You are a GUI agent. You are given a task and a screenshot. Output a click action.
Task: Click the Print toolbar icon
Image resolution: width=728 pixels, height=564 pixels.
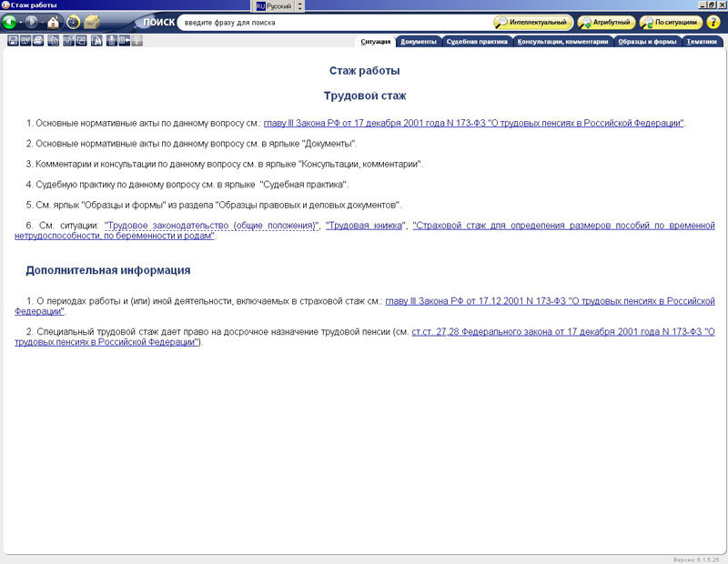pos(39,41)
